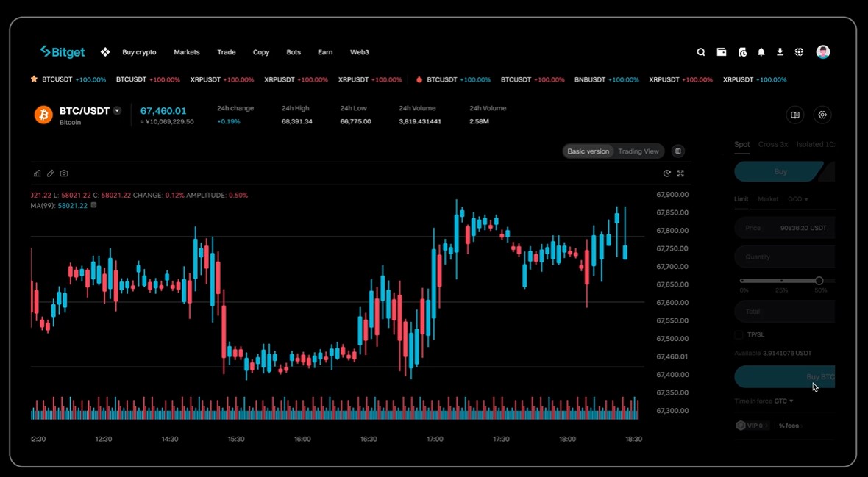Select the Market order tab
This screenshot has width=868, height=477.
(768, 199)
